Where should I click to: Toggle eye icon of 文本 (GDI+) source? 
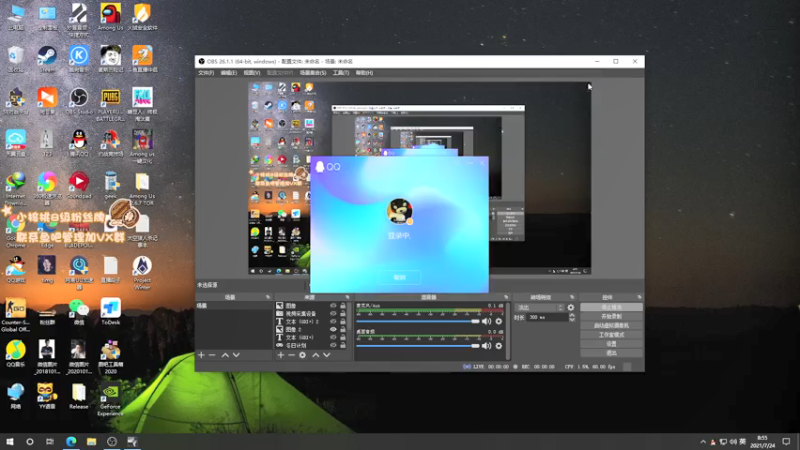(x=333, y=337)
